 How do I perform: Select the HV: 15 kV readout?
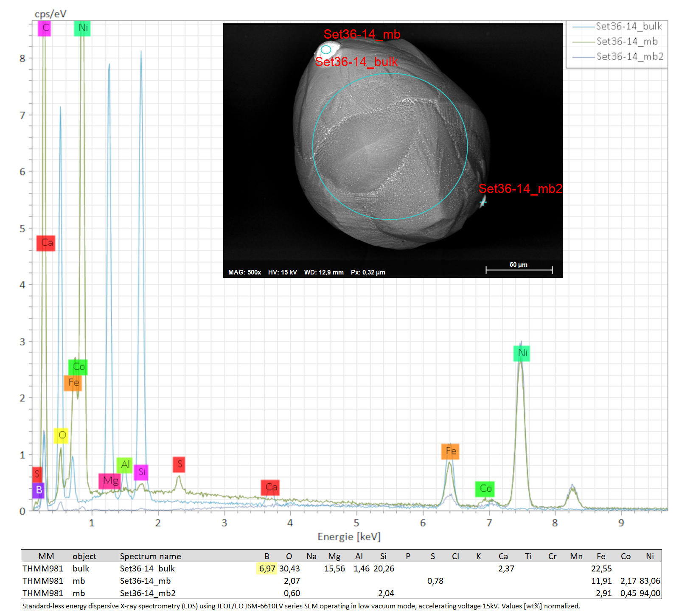coord(283,272)
